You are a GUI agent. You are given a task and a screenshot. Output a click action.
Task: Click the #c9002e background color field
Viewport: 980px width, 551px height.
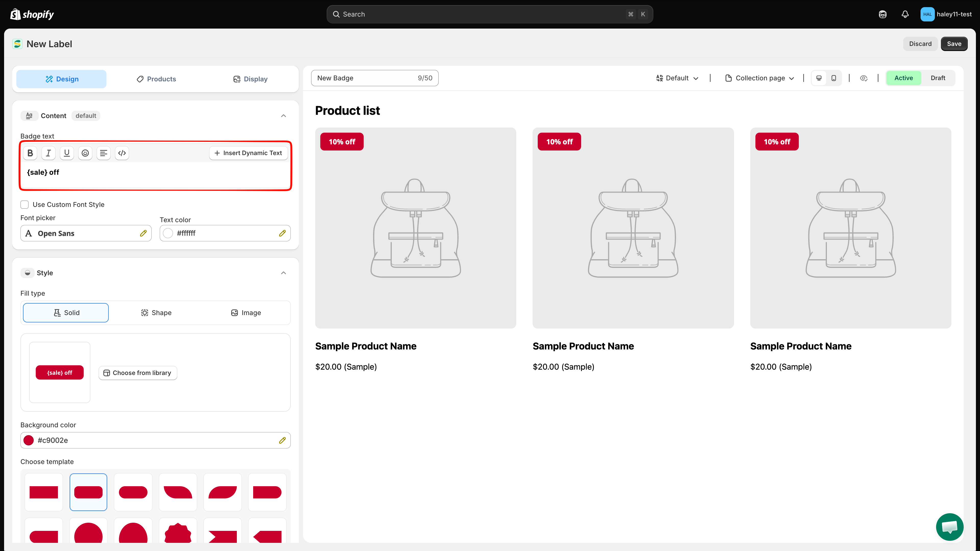pyautogui.click(x=155, y=440)
